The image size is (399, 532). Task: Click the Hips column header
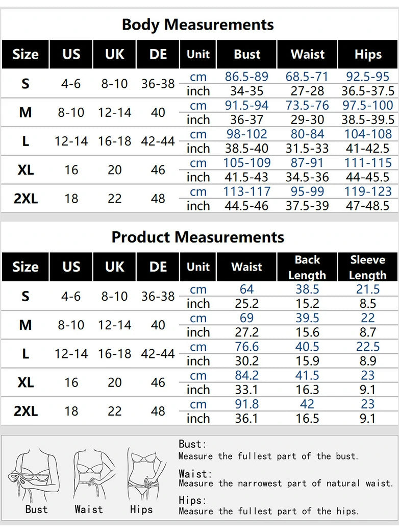(367, 54)
